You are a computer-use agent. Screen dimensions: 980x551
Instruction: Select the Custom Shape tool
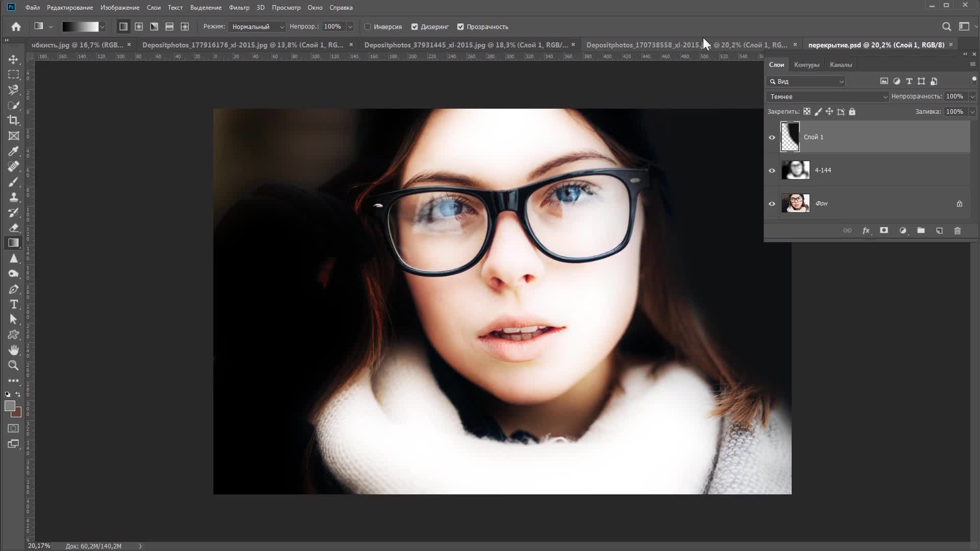[x=14, y=335]
